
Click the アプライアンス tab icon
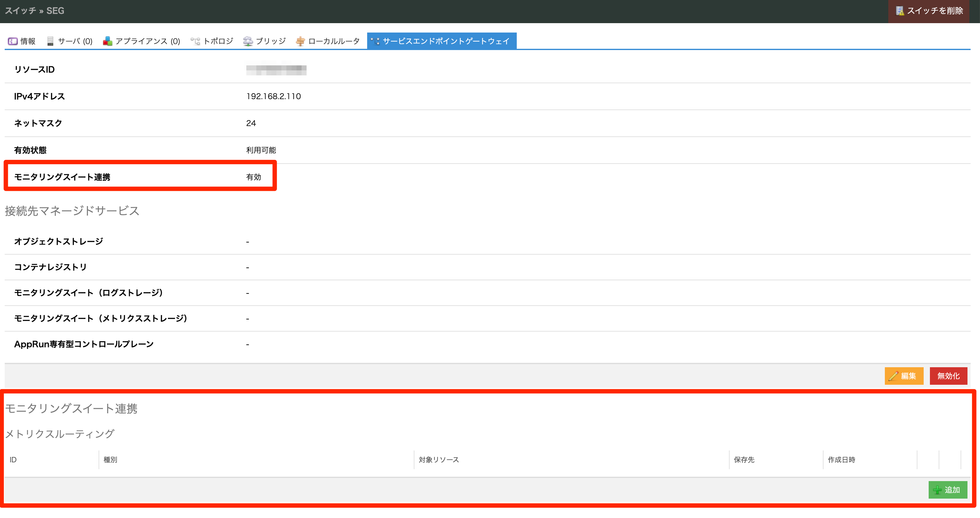108,41
